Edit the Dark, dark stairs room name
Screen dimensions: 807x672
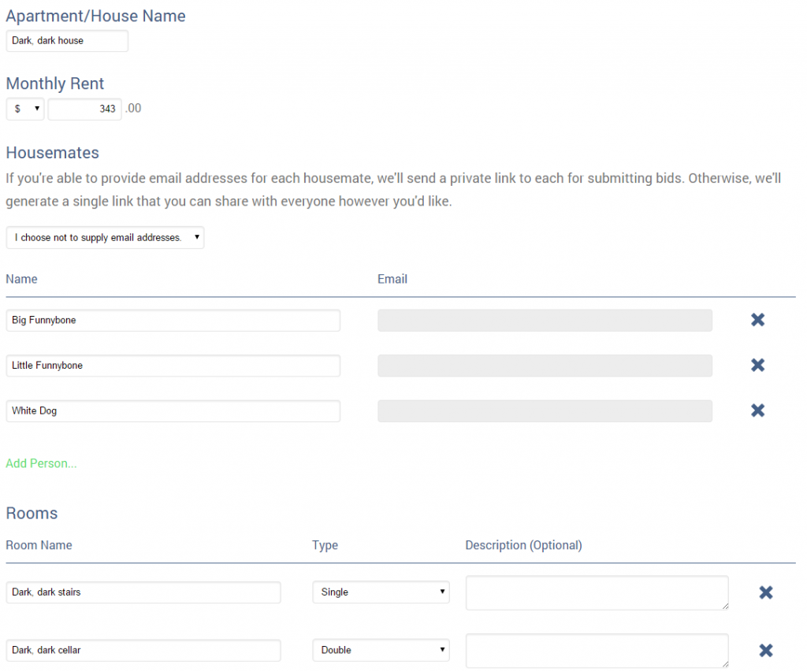point(143,592)
